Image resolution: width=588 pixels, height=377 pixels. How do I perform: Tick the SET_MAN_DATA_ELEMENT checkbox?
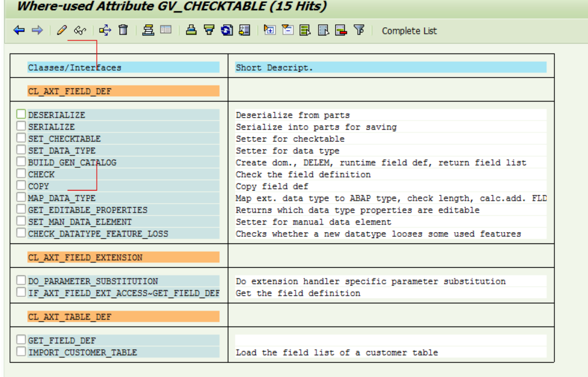21,221
